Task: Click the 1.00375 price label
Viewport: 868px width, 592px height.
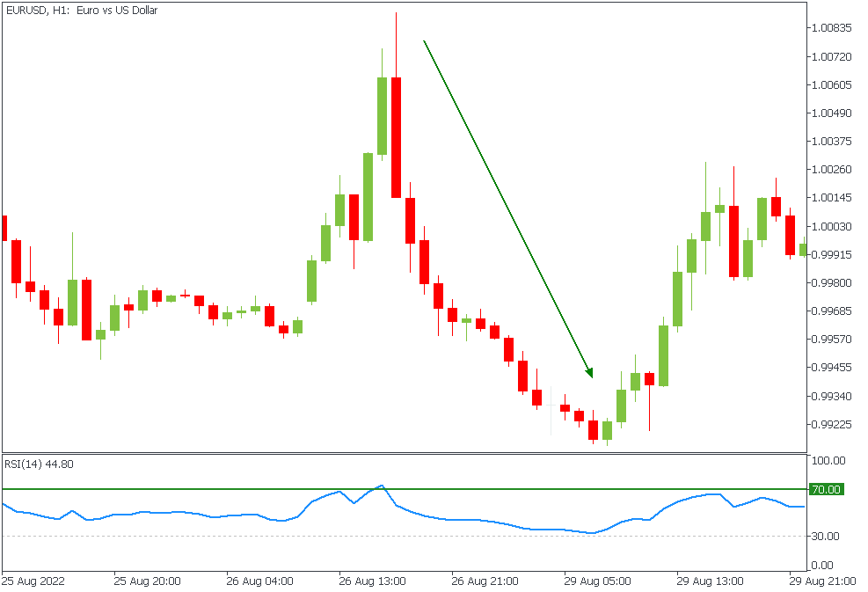Action: [x=831, y=142]
